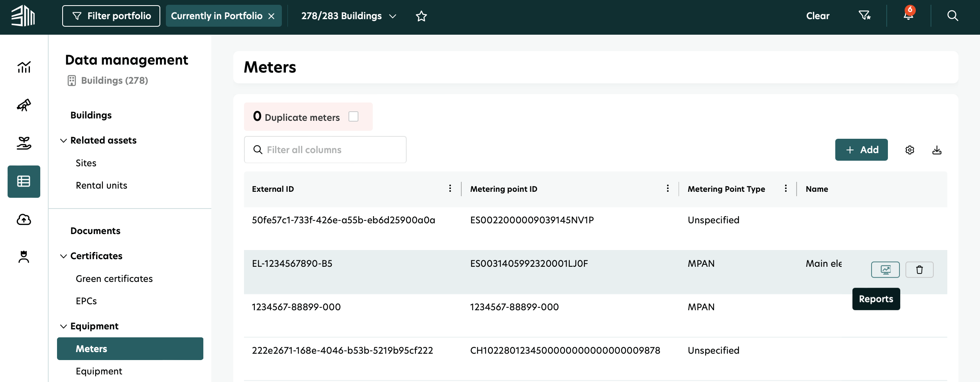Click the Add meter button
The width and height of the screenshot is (980, 382).
[862, 150]
